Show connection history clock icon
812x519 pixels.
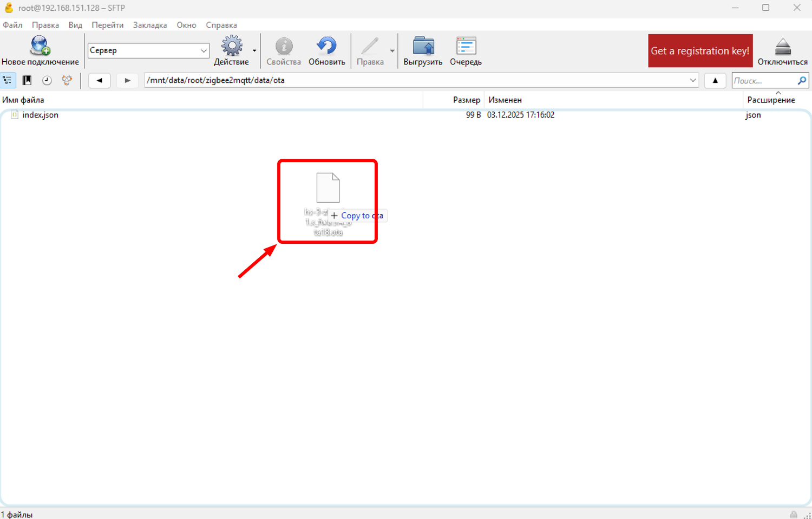tap(47, 80)
